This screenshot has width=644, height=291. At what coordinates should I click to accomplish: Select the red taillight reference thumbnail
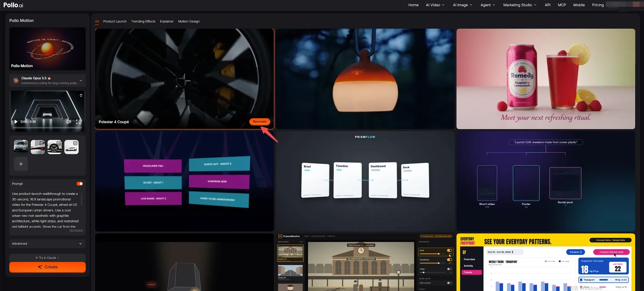(38, 147)
